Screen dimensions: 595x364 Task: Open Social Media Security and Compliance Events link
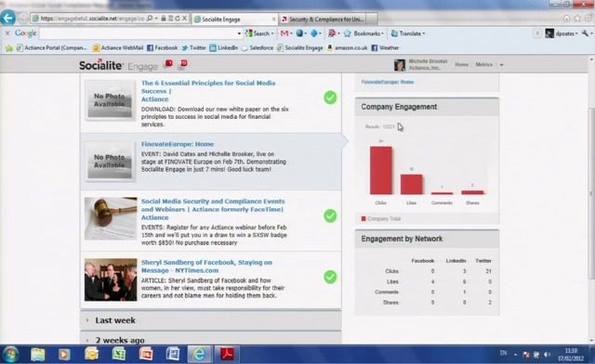(x=213, y=209)
